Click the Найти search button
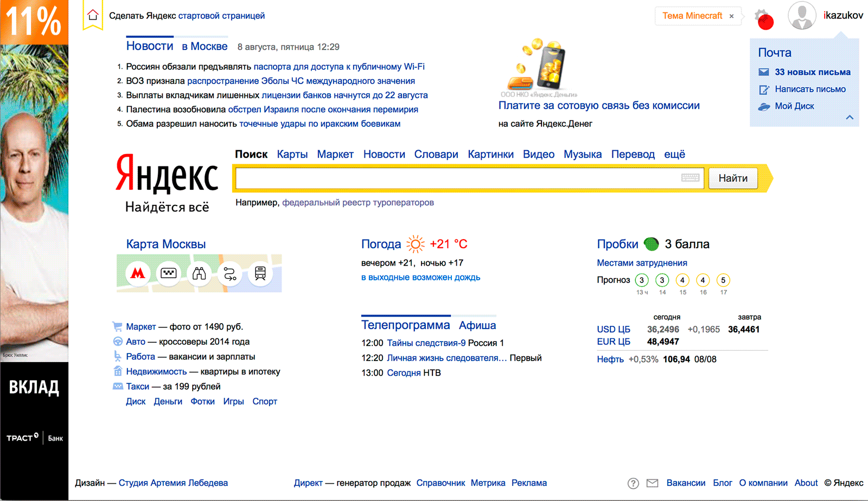Image resolution: width=868 pixels, height=501 pixels. pyautogui.click(x=733, y=178)
